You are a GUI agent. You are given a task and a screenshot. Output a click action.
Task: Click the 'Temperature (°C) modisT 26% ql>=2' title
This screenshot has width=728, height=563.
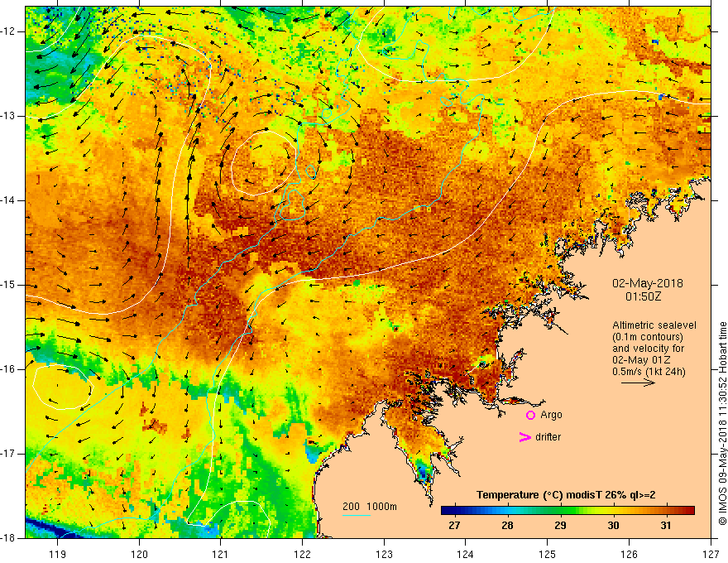point(566,495)
